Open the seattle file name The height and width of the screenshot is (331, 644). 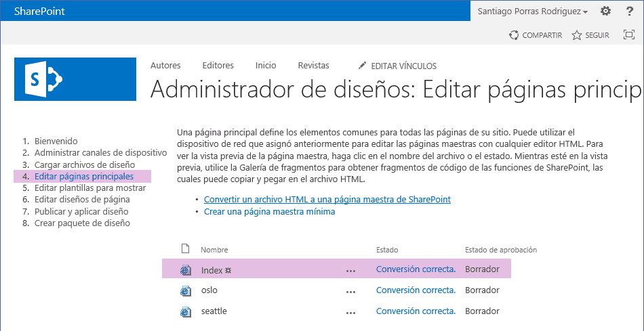tap(214, 311)
